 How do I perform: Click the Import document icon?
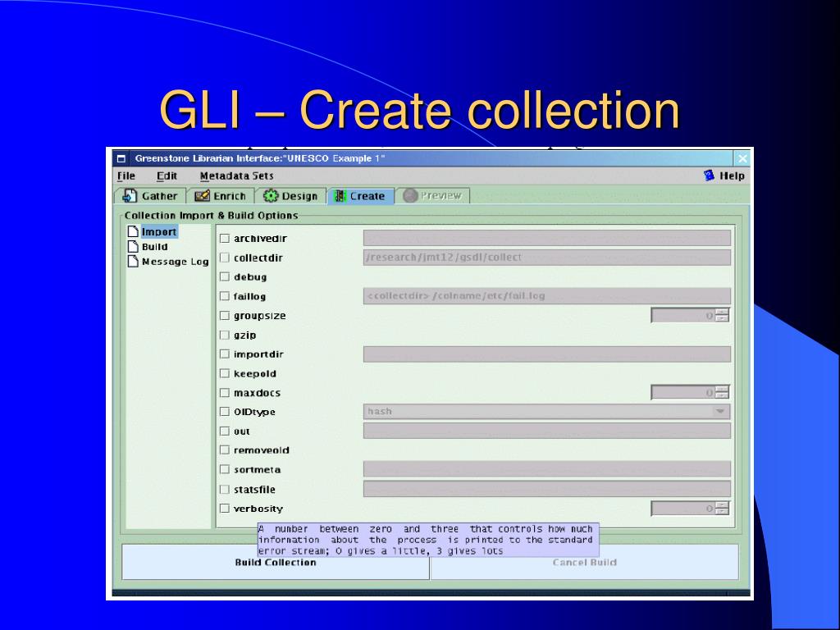pyautogui.click(x=133, y=231)
